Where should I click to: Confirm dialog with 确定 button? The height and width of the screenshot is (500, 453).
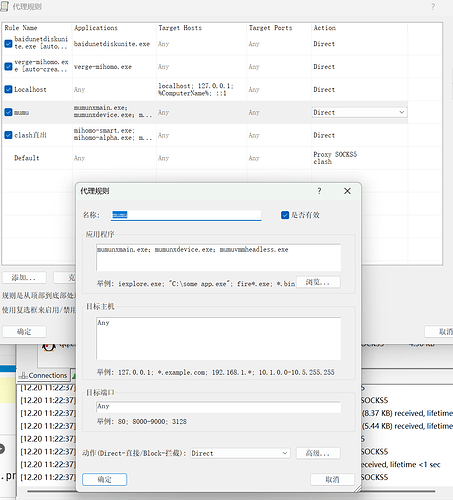pos(104,480)
